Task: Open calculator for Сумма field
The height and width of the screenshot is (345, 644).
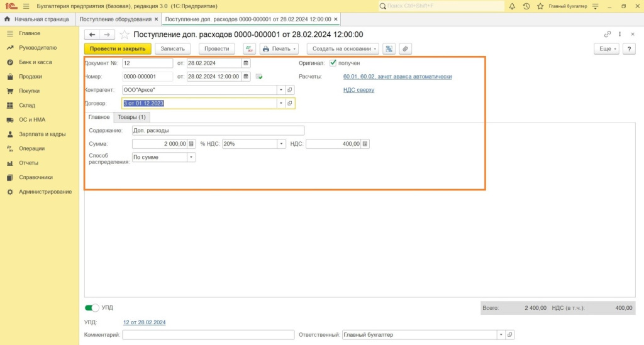Action: (192, 144)
